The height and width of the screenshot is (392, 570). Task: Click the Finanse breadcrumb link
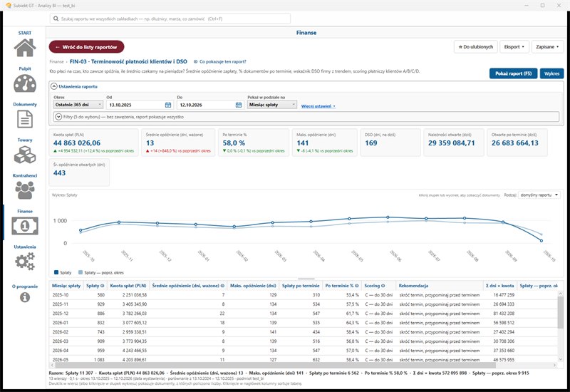pos(56,62)
